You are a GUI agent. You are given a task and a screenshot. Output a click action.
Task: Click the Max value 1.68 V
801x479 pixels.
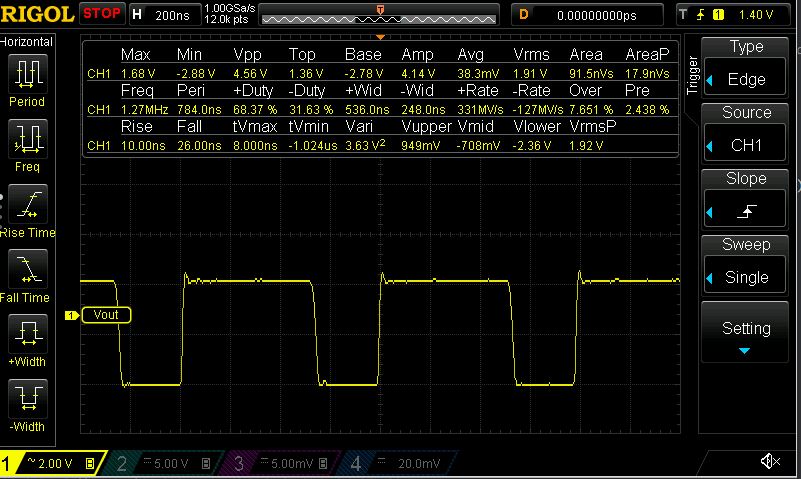click(138, 74)
